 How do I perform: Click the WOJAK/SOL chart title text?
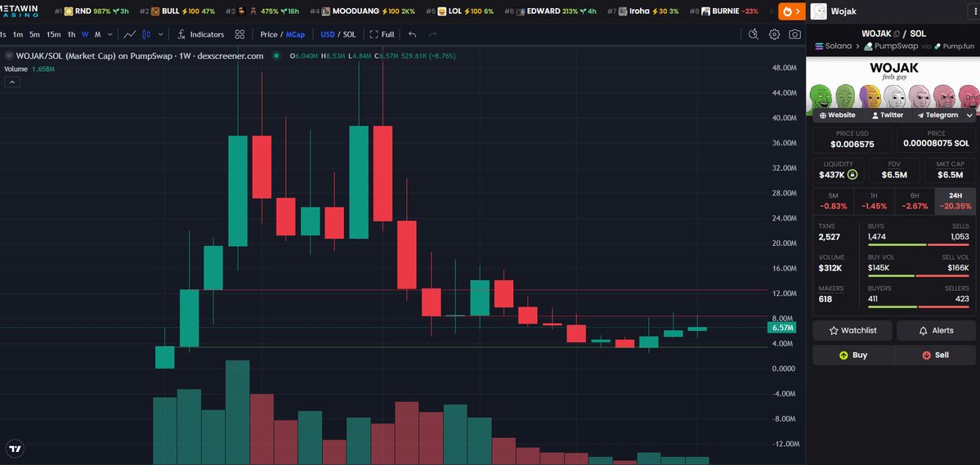pos(140,56)
